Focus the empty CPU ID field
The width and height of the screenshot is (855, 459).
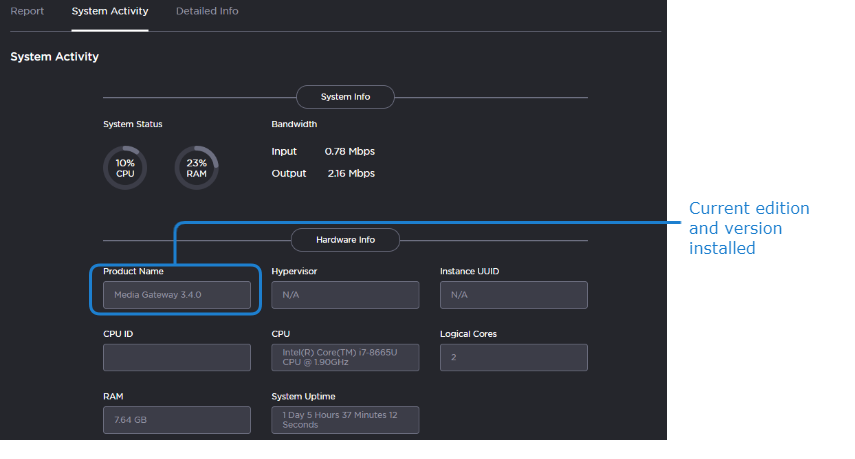click(177, 358)
